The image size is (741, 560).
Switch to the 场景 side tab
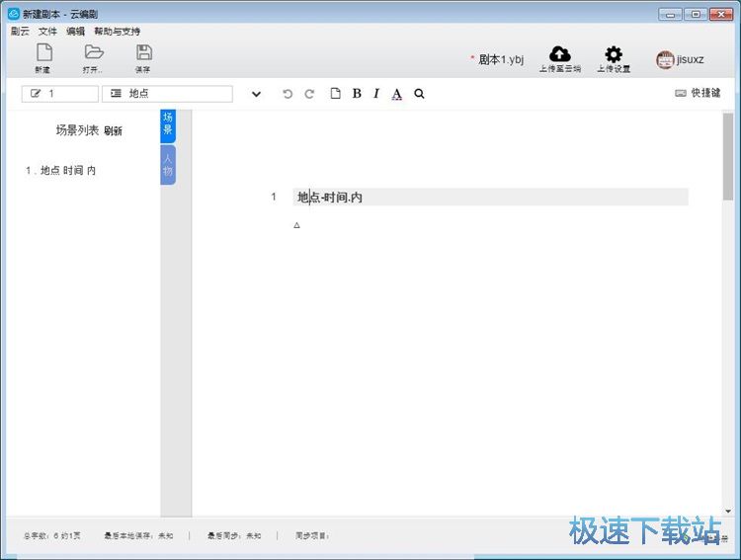coord(168,125)
